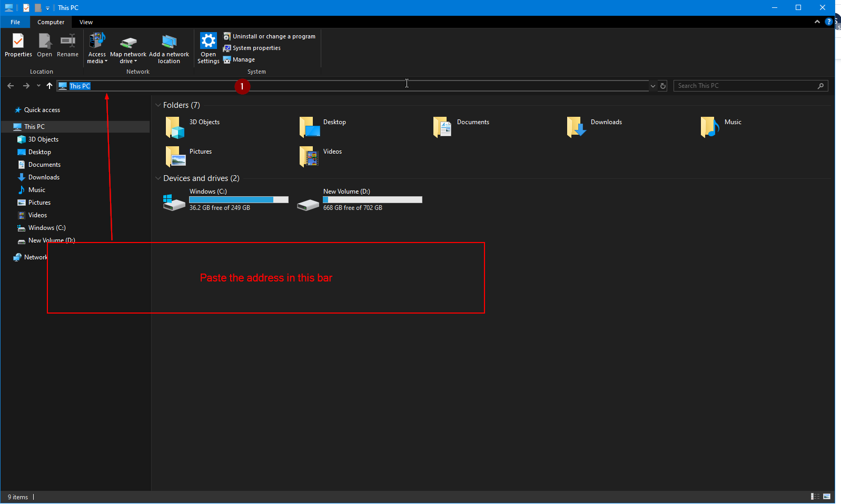Select Network in navigation pane
Viewport: 841px width, 504px height.
(31, 257)
